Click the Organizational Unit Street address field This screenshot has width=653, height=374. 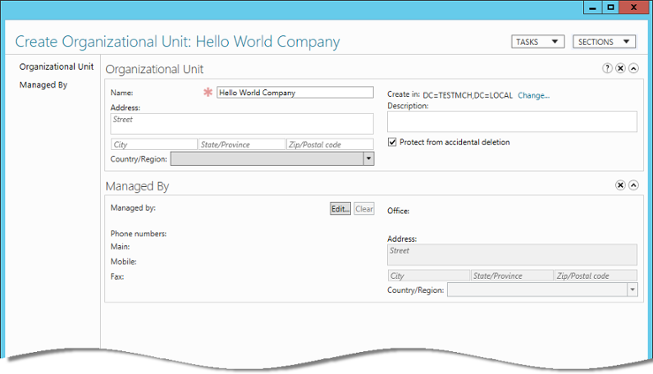242,124
